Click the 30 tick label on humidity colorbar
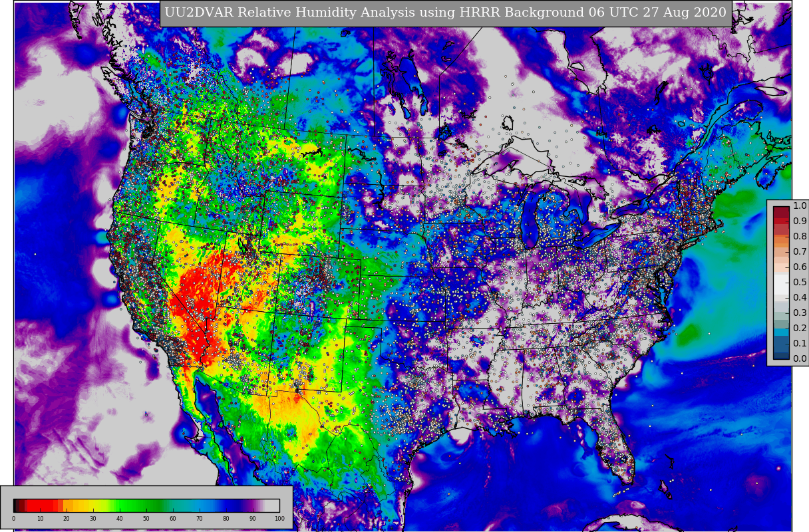The width and height of the screenshot is (809, 532). tap(93, 519)
